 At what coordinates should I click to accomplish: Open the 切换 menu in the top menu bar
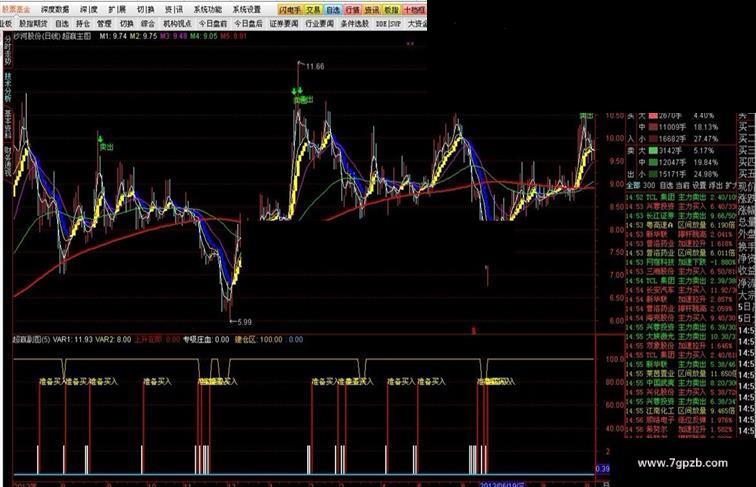tap(146, 9)
